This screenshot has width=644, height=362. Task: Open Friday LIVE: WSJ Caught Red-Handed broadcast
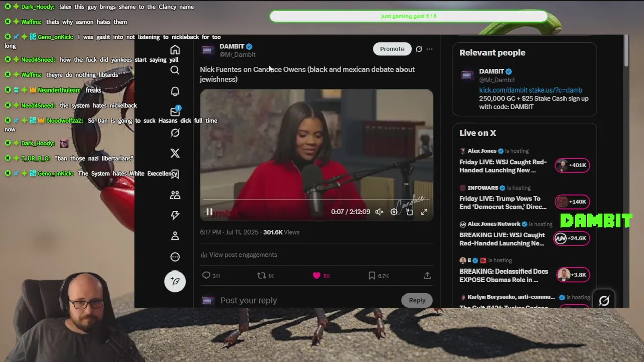point(503,166)
